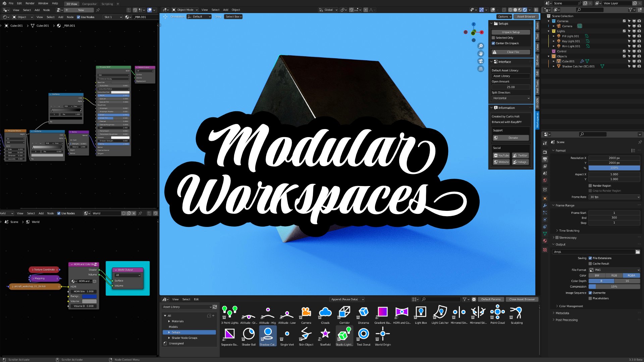Click the snapping magnet icon in viewport header
644x362 pixels.
click(x=352, y=10)
